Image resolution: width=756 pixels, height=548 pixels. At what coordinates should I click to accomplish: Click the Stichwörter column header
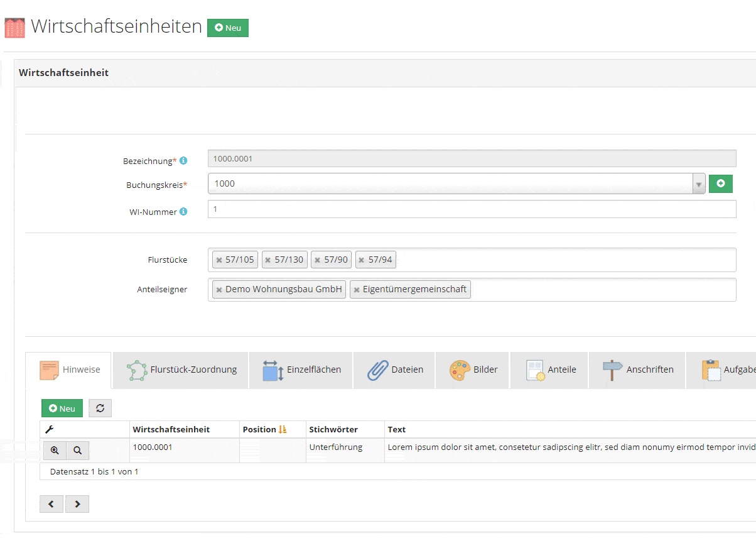[x=345, y=429]
